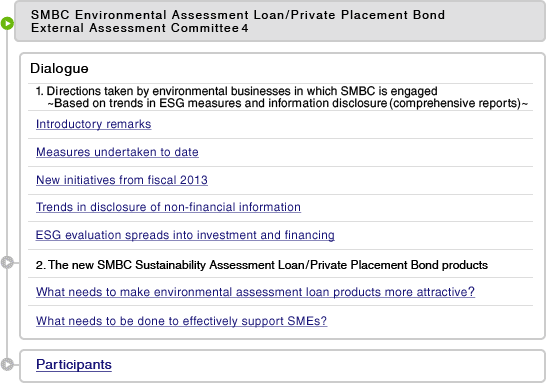The height and width of the screenshot is (383, 546).
Task: Click the gray arrow icon beside section 2
Action: click(x=7, y=262)
